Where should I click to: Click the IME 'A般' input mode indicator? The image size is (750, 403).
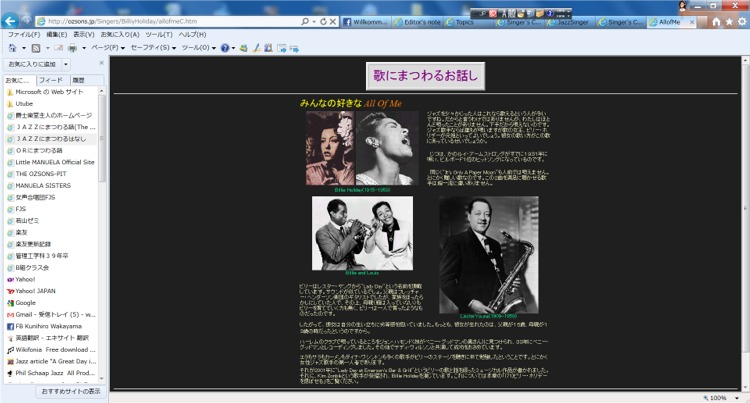[507, 13]
